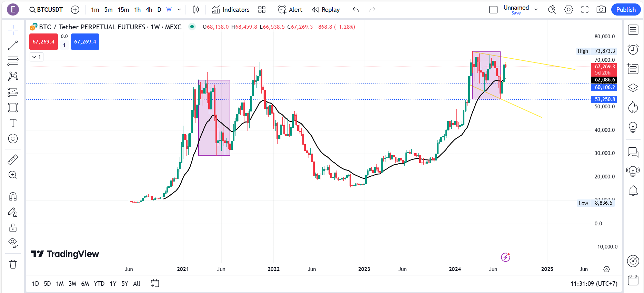Switch to 4h timeframe
The height and width of the screenshot is (293, 644).
(x=149, y=10)
